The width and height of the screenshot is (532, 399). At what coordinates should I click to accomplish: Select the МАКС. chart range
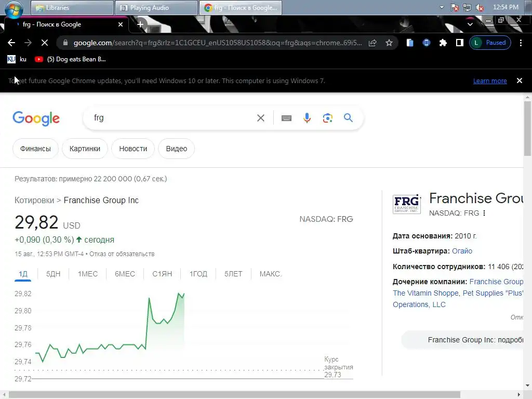click(270, 274)
